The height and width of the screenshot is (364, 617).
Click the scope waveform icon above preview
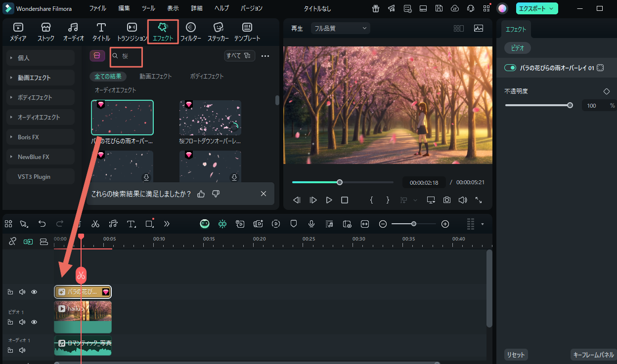click(x=479, y=28)
